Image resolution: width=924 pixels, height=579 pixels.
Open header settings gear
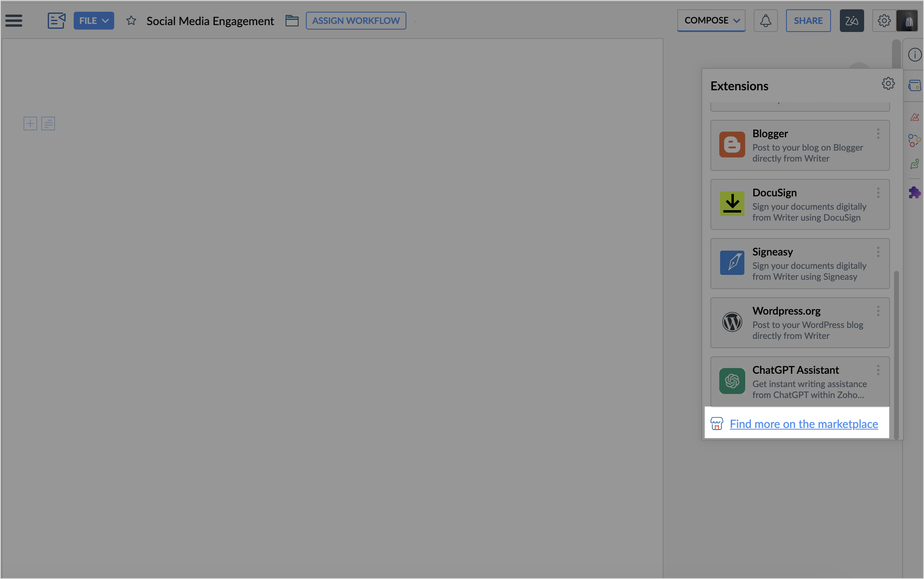click(884, 21)
